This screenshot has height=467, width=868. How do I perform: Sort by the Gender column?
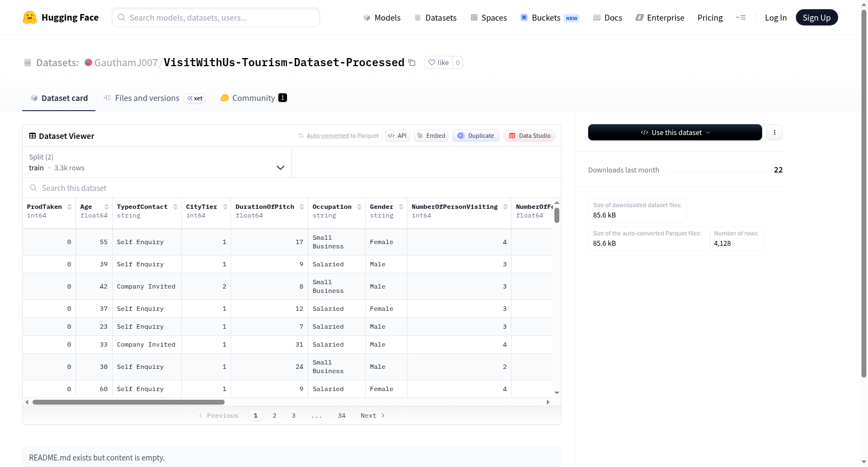(x=401, y=207)
